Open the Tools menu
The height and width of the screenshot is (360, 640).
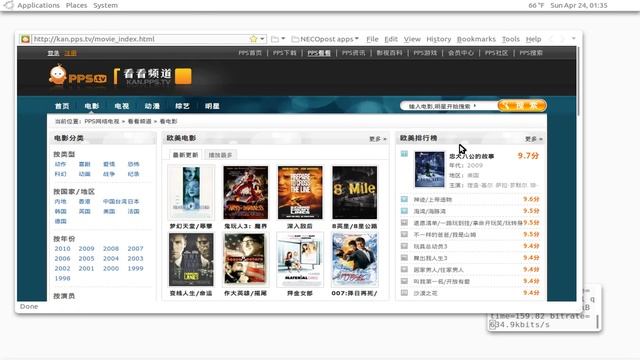pyautogui.click(x=511, y=39)
